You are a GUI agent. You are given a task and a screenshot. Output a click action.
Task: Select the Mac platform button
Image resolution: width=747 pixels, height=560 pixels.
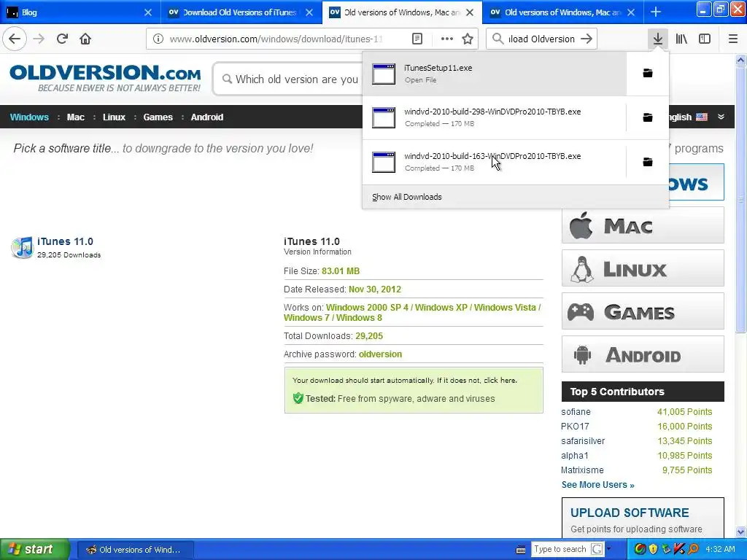[643, 225]
